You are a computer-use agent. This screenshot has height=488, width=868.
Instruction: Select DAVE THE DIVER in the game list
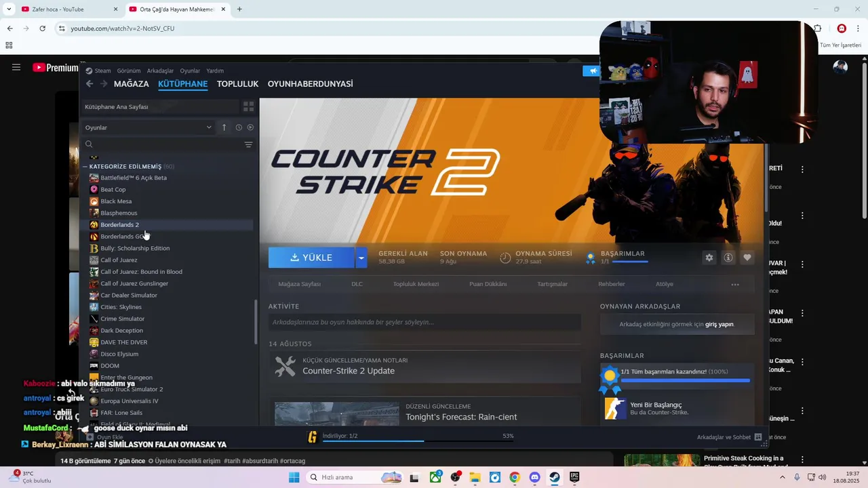pos(123,342)
